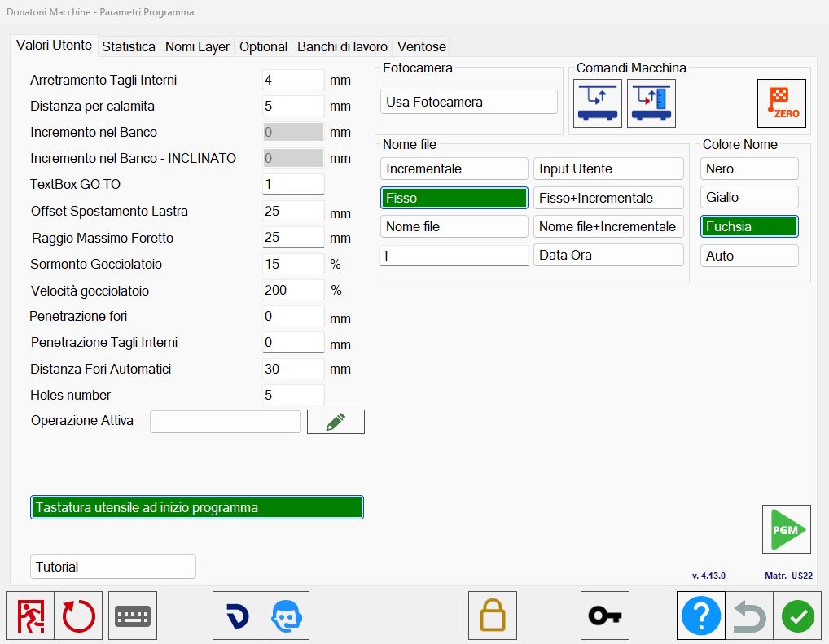
Task: Click the Velocità gocciolatoio value field
Action: [293, 290]
